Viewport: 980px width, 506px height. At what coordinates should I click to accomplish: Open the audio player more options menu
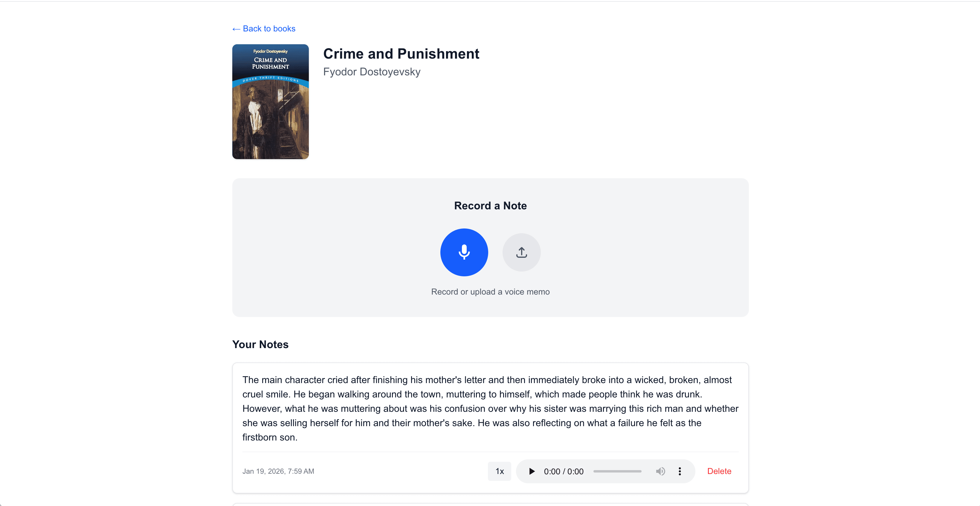(x=680, y=471)
